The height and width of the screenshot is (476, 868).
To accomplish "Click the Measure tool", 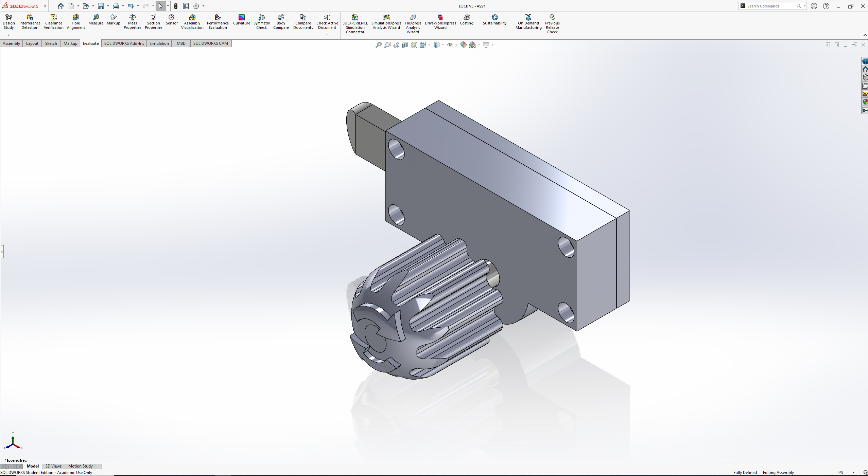I will click(96, 20).
